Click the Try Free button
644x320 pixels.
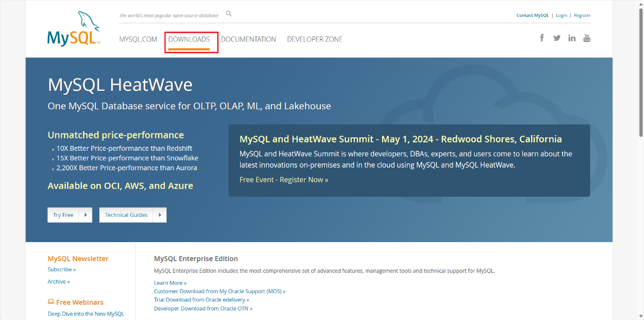63,215
